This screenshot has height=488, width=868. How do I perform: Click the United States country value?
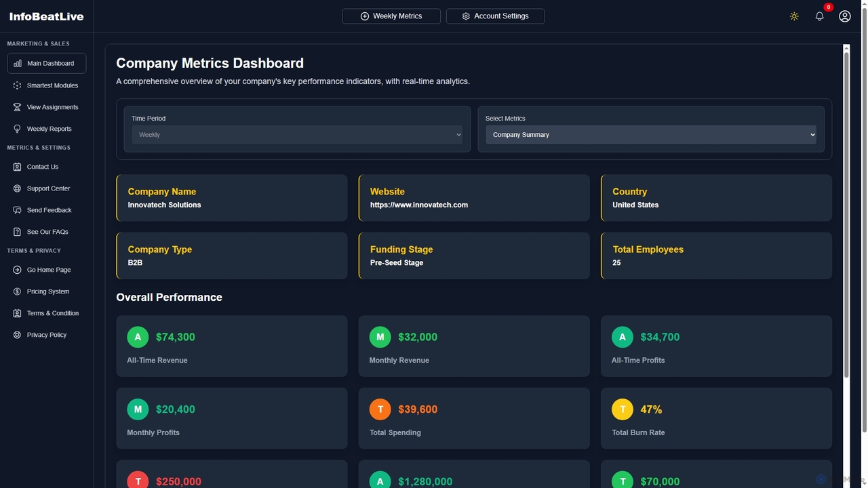click(635, 205)
